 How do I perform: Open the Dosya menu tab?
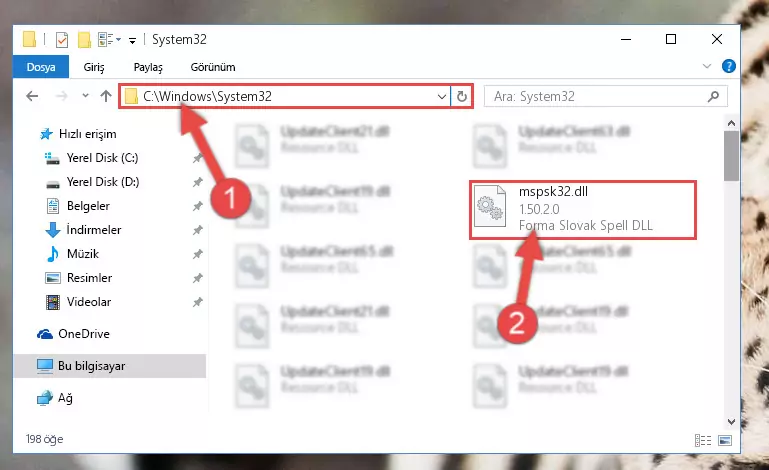click(41, 67)
